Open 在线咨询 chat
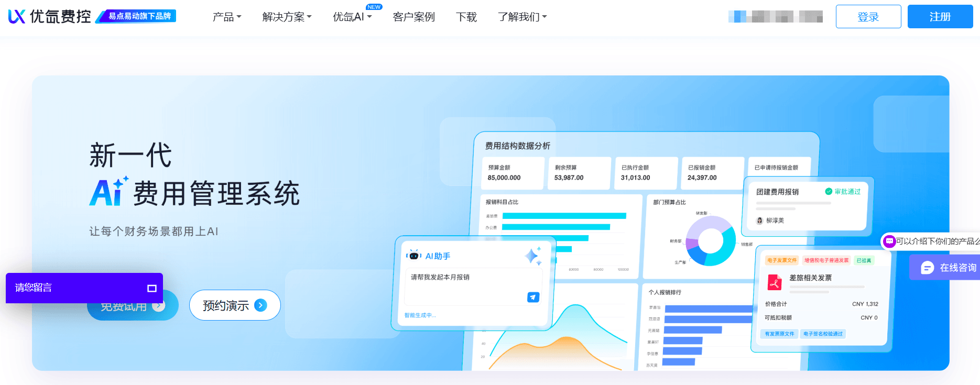The height and width of the screenshot is (385, 980). [x=944, y=267]
